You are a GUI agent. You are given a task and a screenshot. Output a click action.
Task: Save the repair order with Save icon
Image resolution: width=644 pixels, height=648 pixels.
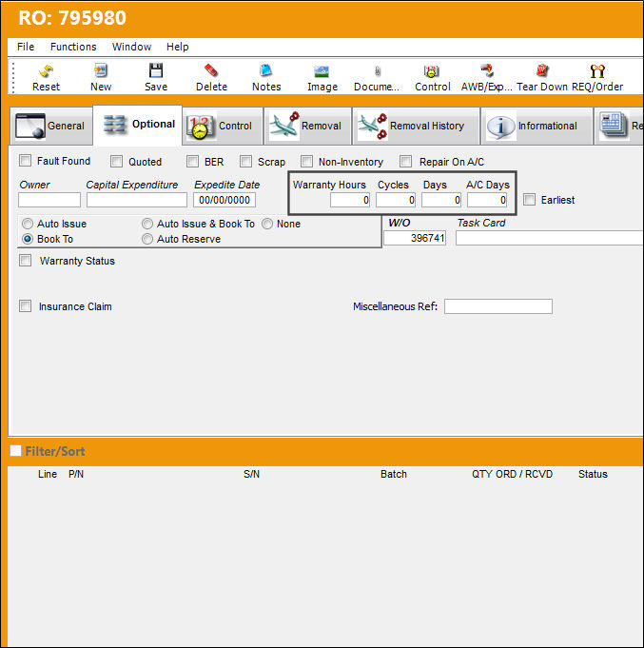[x=156, y=77]
